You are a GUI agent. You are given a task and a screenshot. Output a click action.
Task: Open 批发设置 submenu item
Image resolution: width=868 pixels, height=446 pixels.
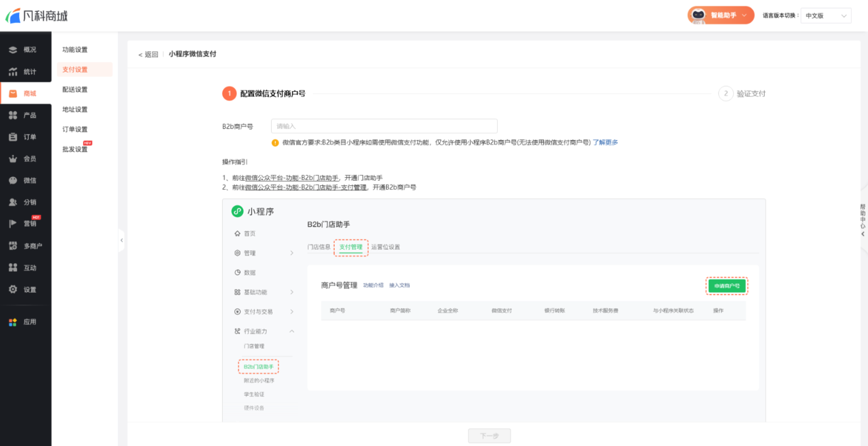click(75, 149)
